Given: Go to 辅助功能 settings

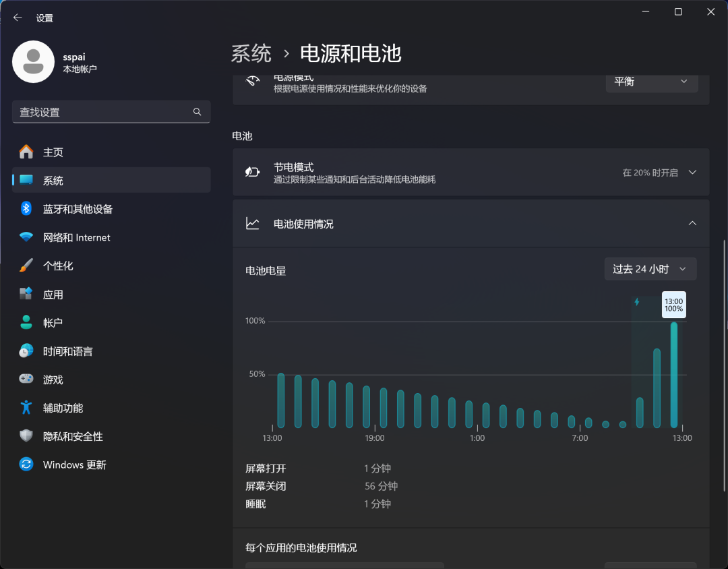Looking at the screenshot, I should tap(111, 407).
